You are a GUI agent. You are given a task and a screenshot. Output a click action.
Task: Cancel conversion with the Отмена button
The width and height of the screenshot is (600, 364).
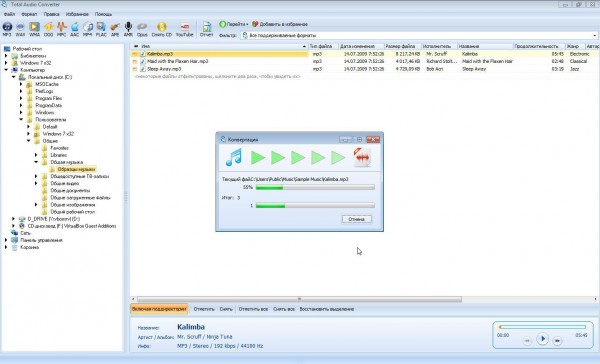357,219
